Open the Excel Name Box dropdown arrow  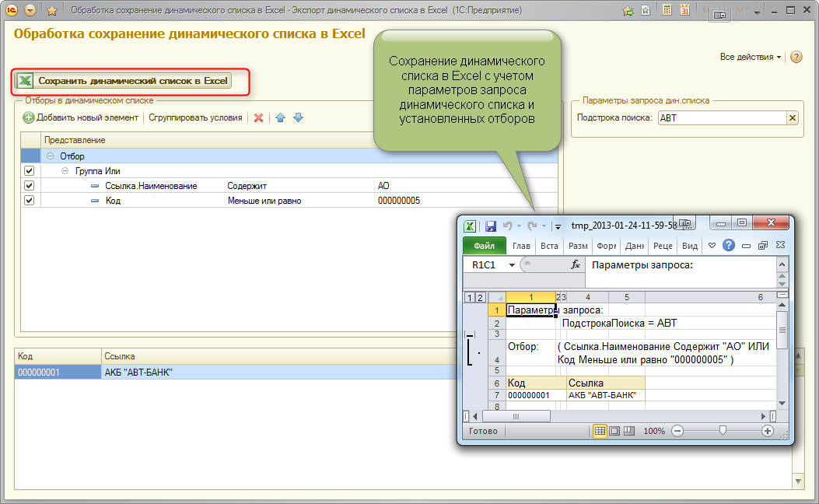[x=513, y=265]
